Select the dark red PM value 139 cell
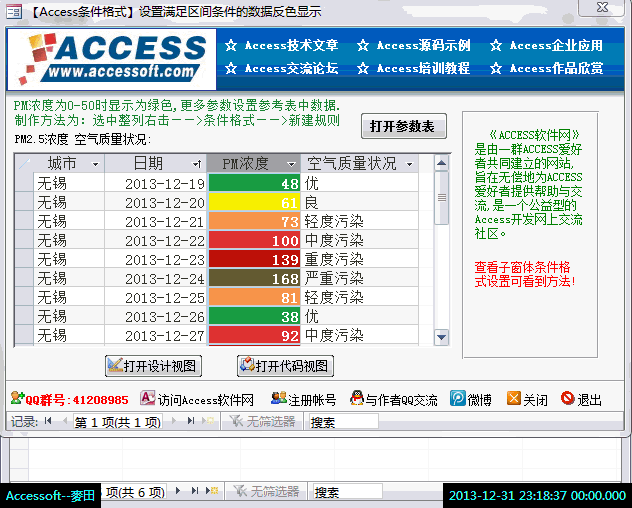The height and width of the screenshot is (508, 632). [x=254, y=260]
